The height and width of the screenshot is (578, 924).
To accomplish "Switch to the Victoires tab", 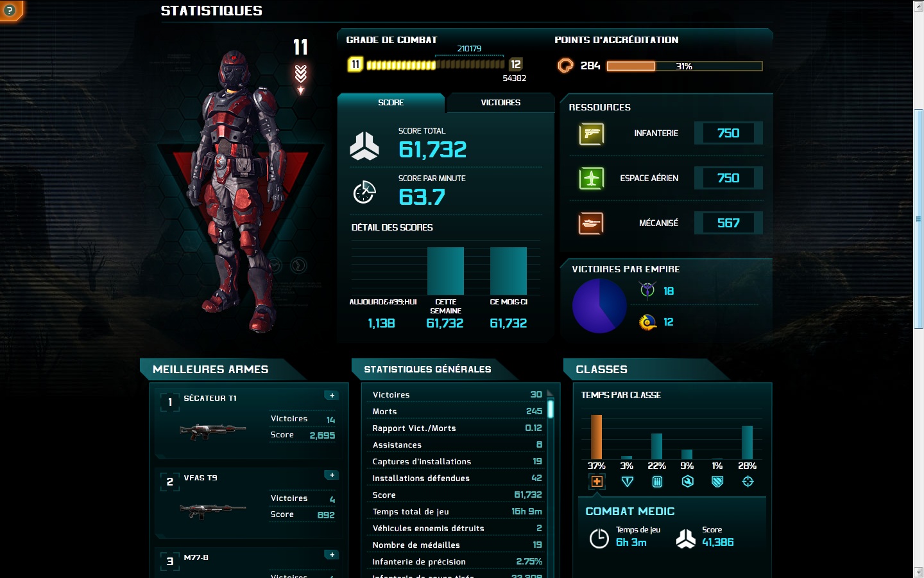I will [x=501, y=103].
